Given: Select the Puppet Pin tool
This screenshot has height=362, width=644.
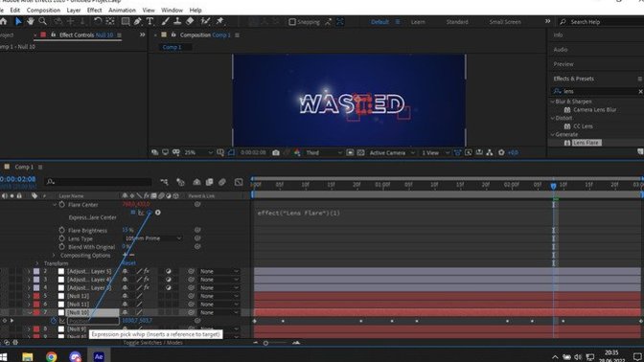Looking at the screenshot, I should tap(219, 21).
